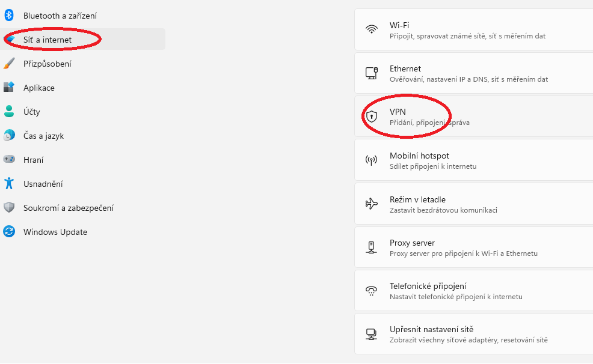
Task: Click the Režim v letadle airplane icon
Action: tap(372, 204)
